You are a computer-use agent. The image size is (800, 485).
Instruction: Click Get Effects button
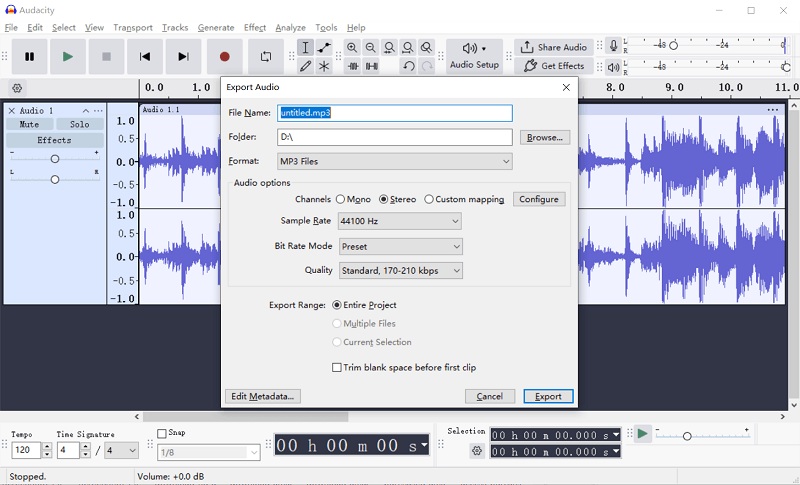554,66
